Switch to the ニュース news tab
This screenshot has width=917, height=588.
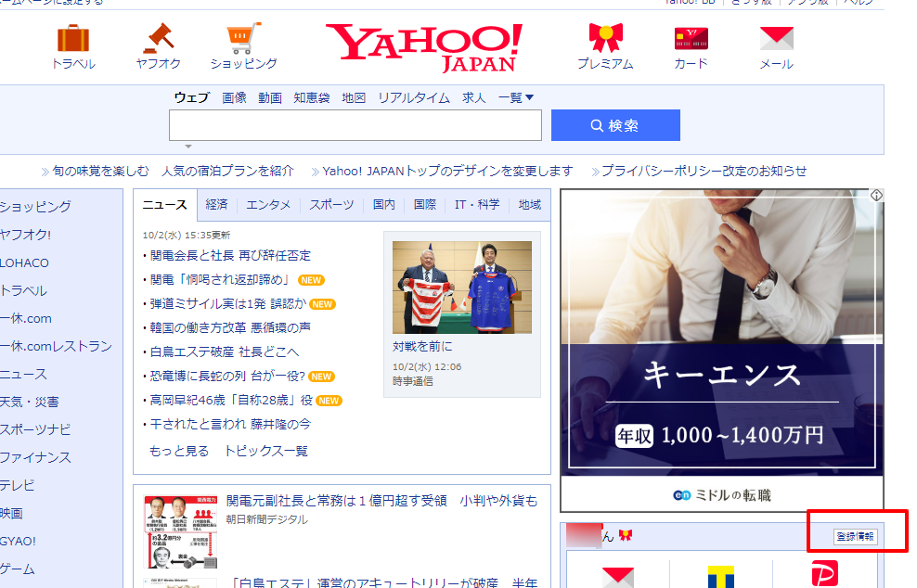[165, 205]
